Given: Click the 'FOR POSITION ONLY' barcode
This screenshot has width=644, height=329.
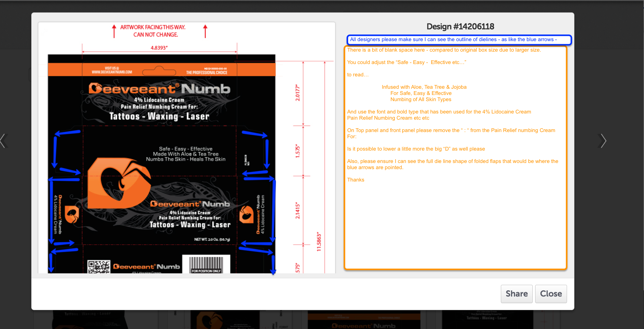Looking at the screenshot, I should coord(206,264).
